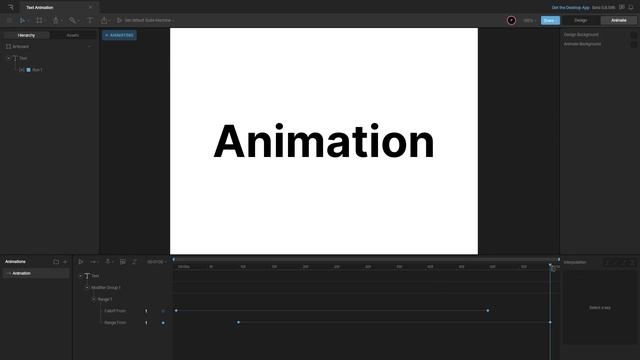Open the default State Machine play dropdown
640x360 pixels.
(145, 20)
